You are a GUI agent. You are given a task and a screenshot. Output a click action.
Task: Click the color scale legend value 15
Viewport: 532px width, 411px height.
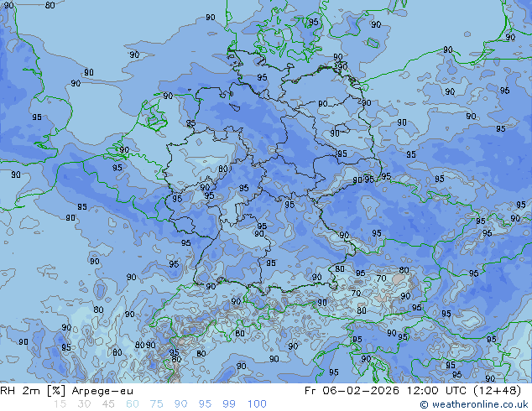pyautogui.click(x=60, y=404)
